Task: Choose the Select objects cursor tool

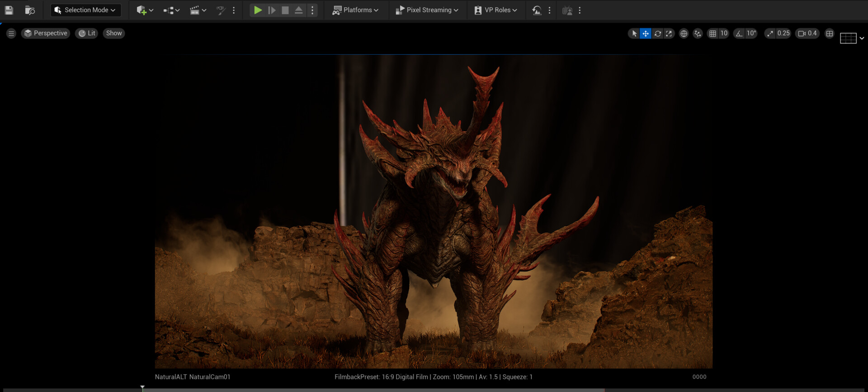Action: click(x=634, y=33)
